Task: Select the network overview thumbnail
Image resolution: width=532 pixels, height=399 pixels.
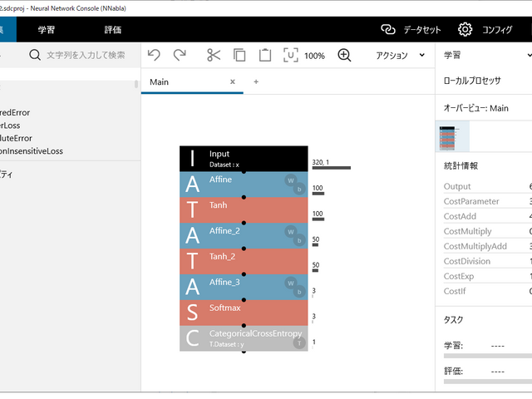Action: pos(452,136)
